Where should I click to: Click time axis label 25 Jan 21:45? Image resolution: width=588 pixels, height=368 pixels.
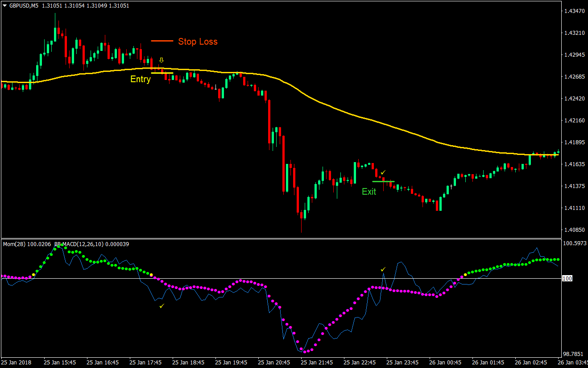pos(317,362)
